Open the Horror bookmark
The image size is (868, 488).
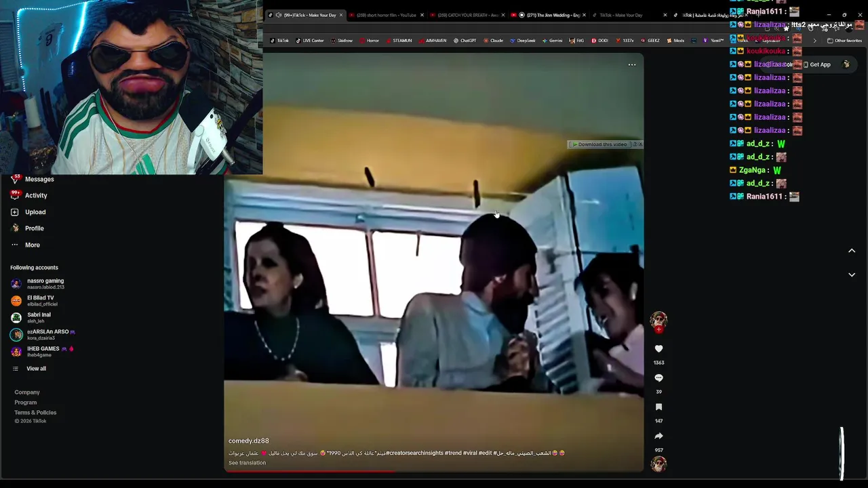coord(370,41)
